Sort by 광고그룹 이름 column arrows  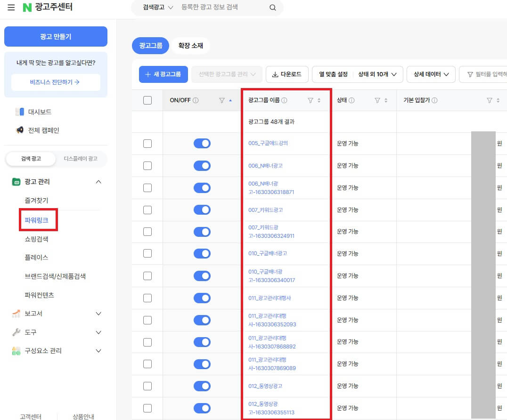point(319,100)
